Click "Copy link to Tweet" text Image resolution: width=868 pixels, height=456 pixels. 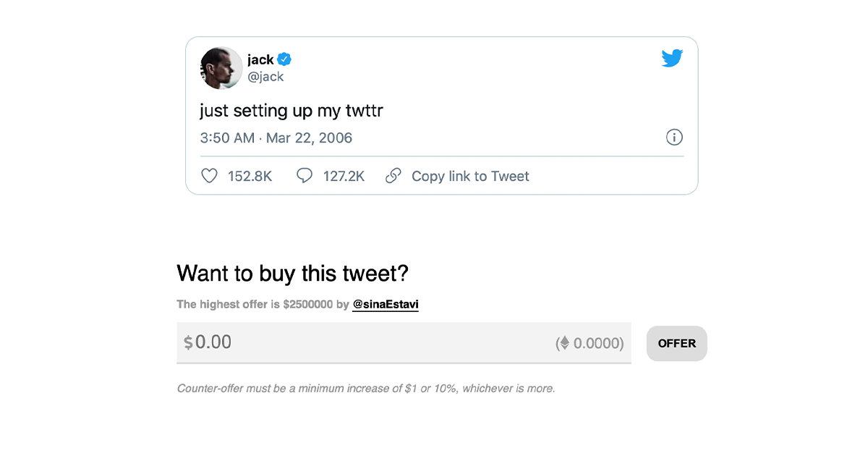(x=470, y=176)
